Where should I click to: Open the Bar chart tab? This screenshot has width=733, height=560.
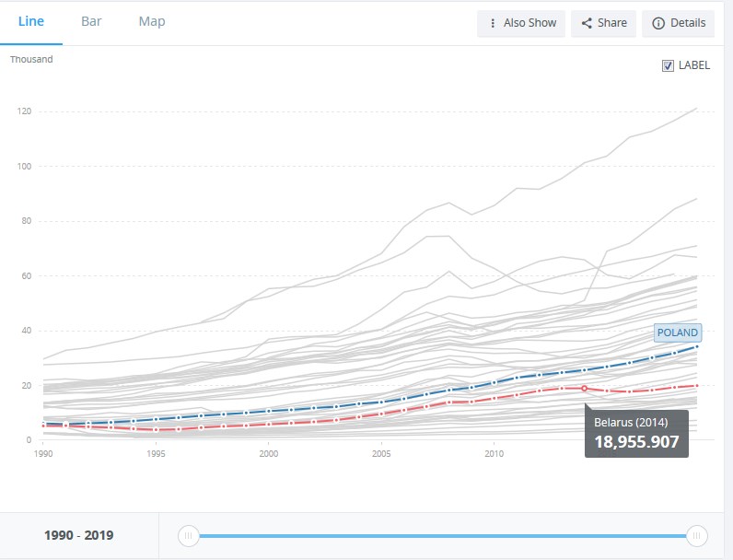(91, 22)
